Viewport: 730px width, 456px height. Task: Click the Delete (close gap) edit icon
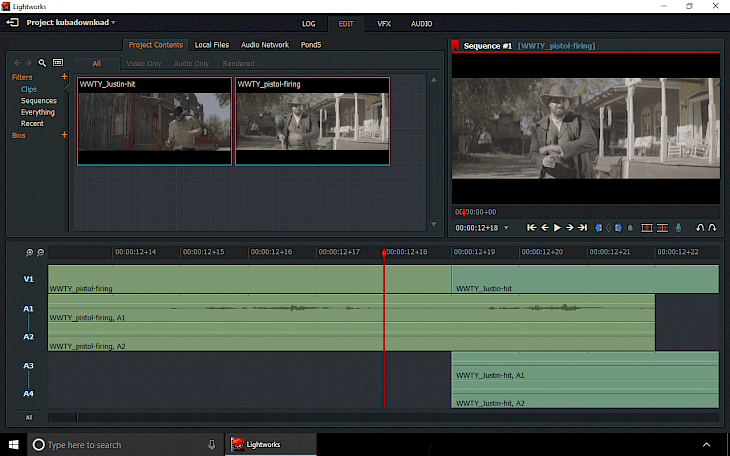(662, 227)
